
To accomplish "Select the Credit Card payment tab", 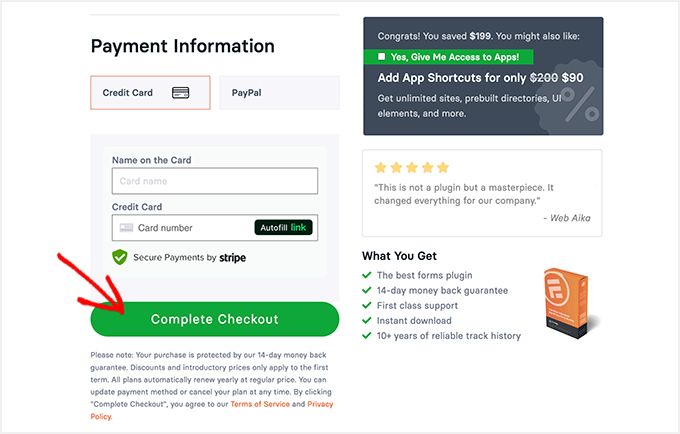I will [150, 93].
